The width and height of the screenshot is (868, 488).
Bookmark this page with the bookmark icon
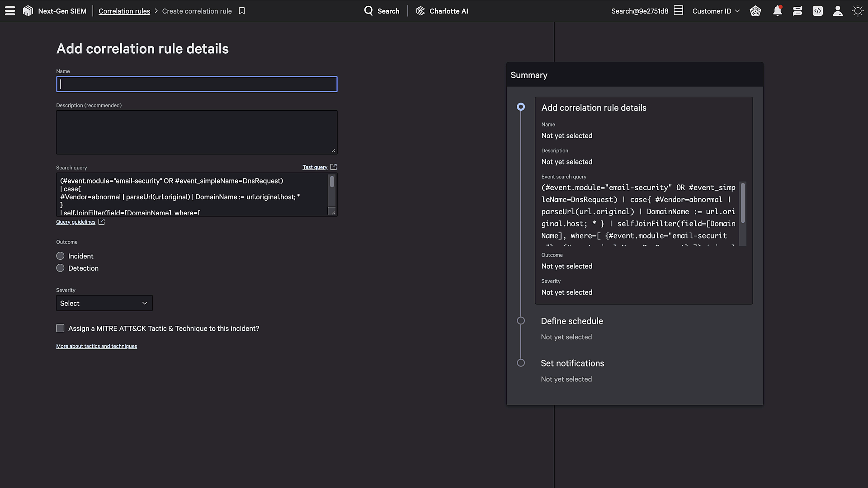(x=242, y=11)
